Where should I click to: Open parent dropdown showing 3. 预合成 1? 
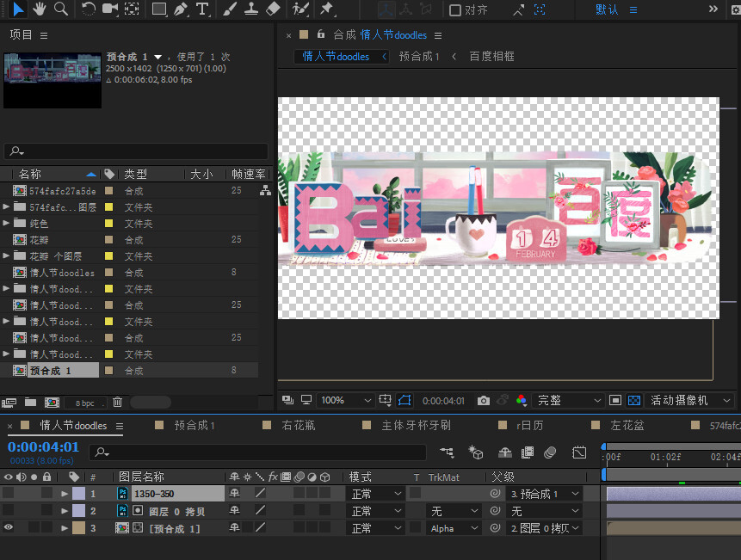click(545, 494)
